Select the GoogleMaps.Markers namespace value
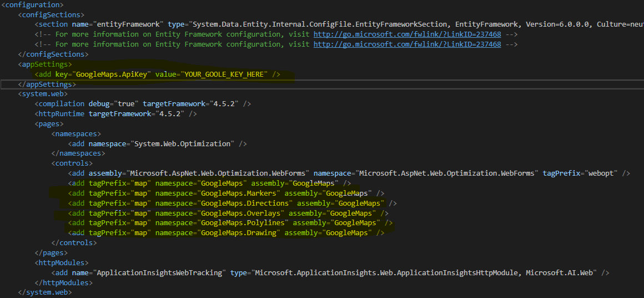This screenshot has width=644, height=298. point(238,193)
